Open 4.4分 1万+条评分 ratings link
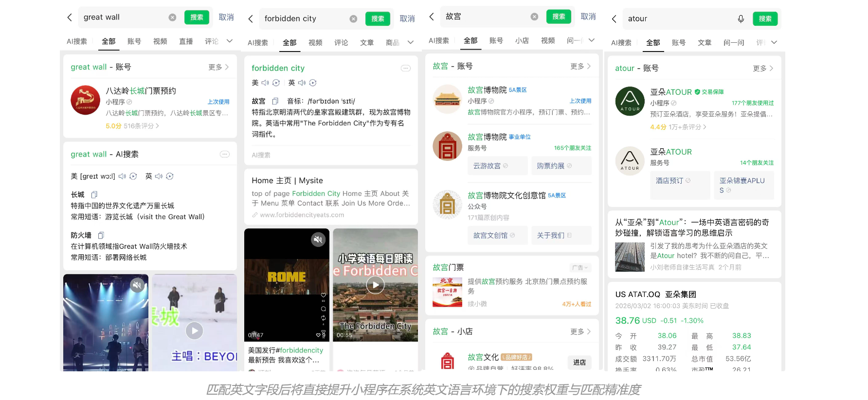This screenshot has height=400, width=868. click(678, 127)
